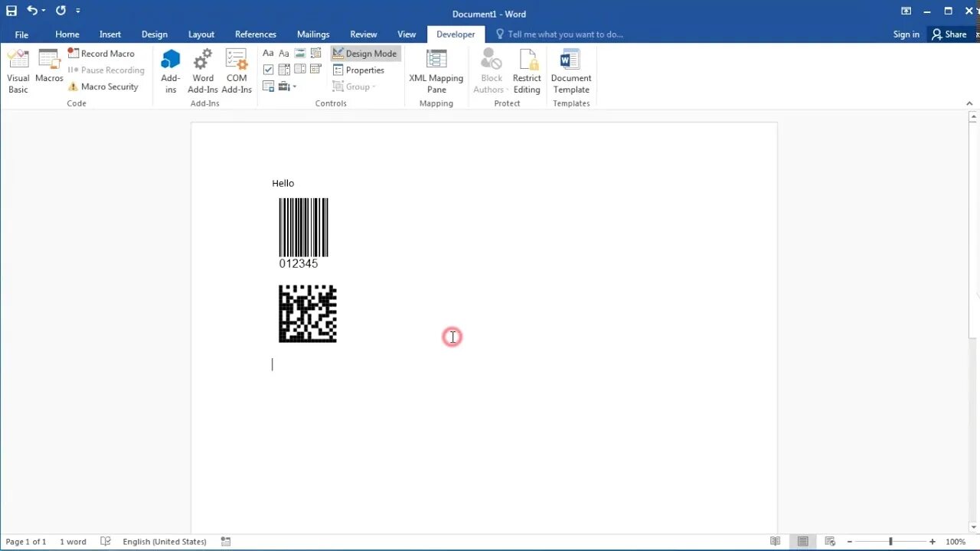Switch to Web Layout view
Image resolution: width=980 pixels, height=551 pixels.
click(829, 542)
